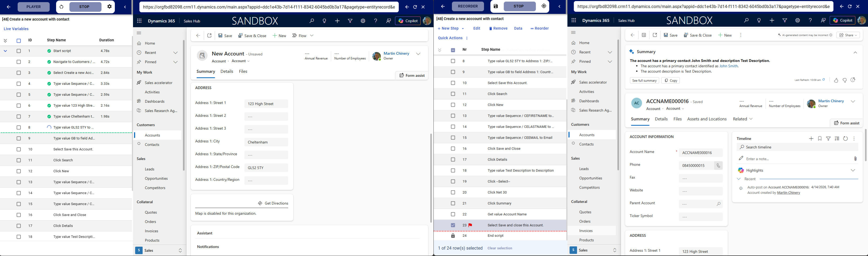Open the Flow dropdown arrow

(312, 36)
